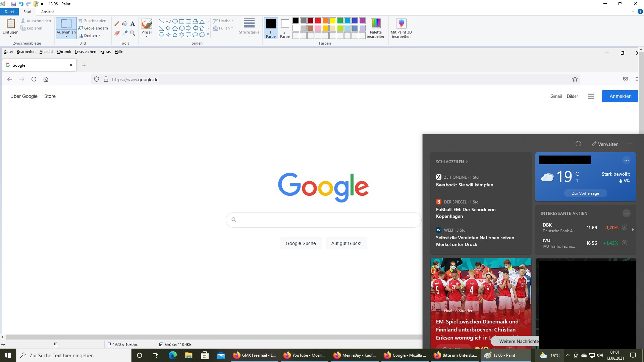
Task: Click the Save icon in quick access toolbar
Action: pos(14,4)
